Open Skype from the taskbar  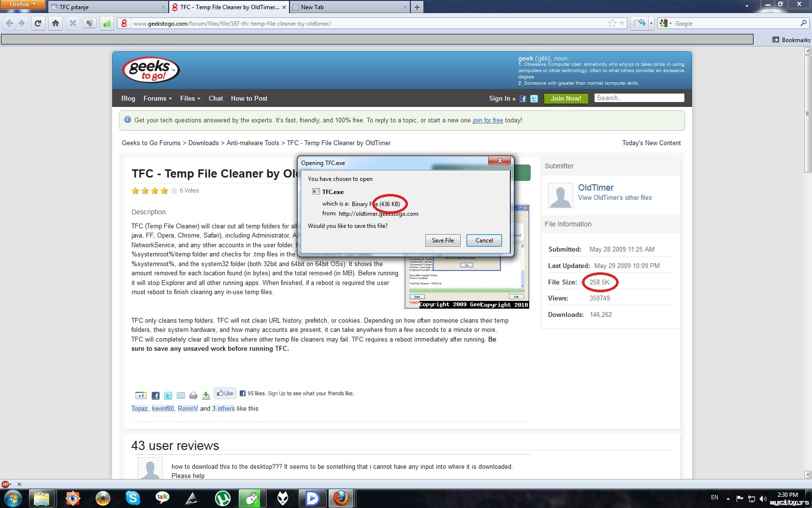click(x=132, y=498)
